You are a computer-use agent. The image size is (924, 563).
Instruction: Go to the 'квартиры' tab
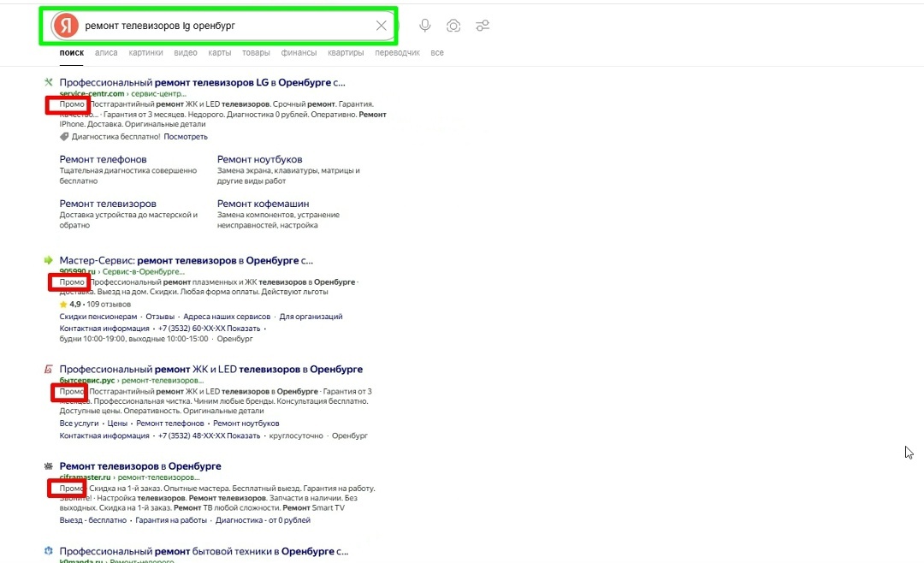click(346, 52)
